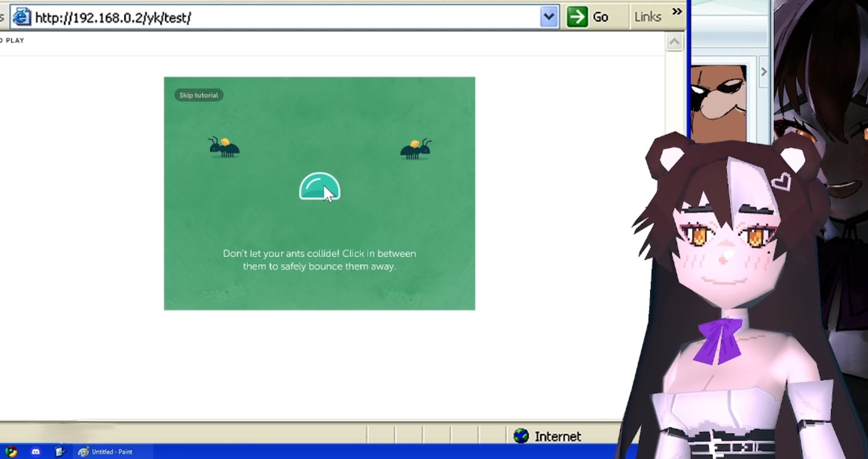Click the teal dome bounce pad between the ants

[320, 186]
